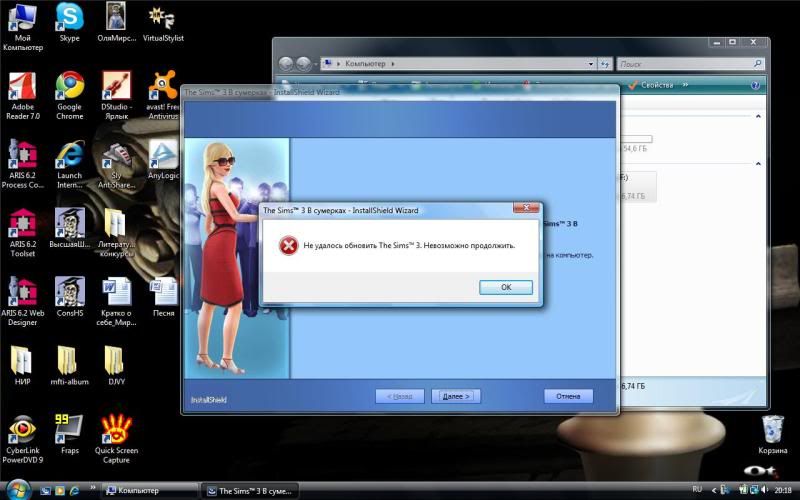Open the Sly AntiShare desktop icon
Viewport: 800px width, 500px height.
[x=116, y=164]
